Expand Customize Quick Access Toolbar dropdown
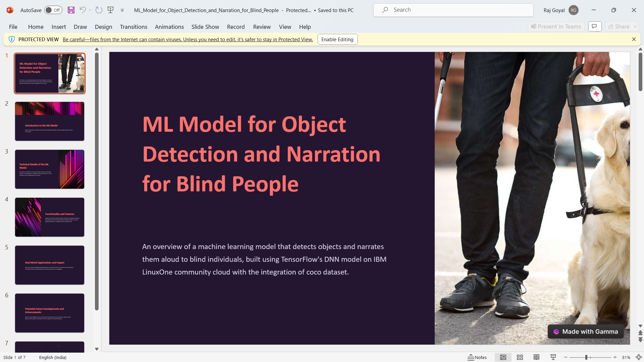Image resolution: width=644 pixels, height=362 pixels. click(122, 10)
